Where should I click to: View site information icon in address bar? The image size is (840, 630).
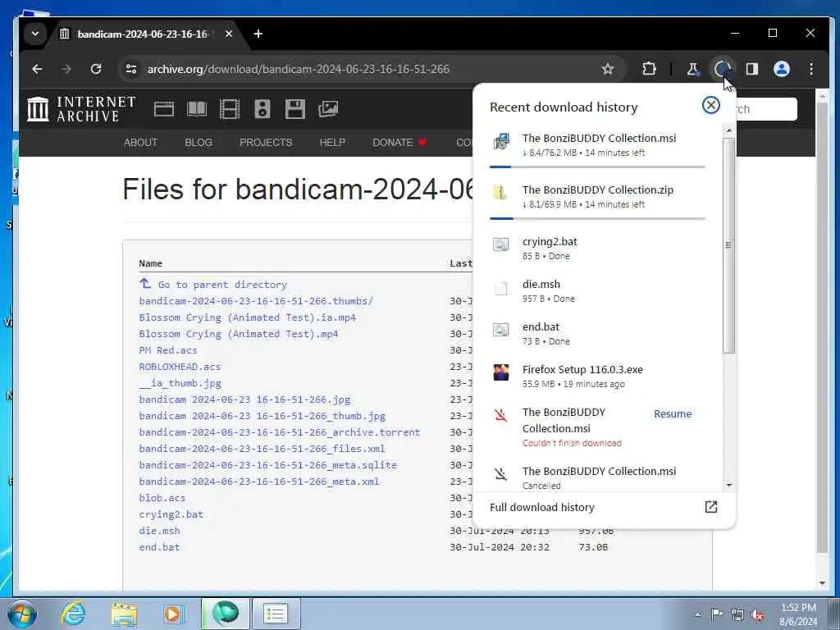131,69
